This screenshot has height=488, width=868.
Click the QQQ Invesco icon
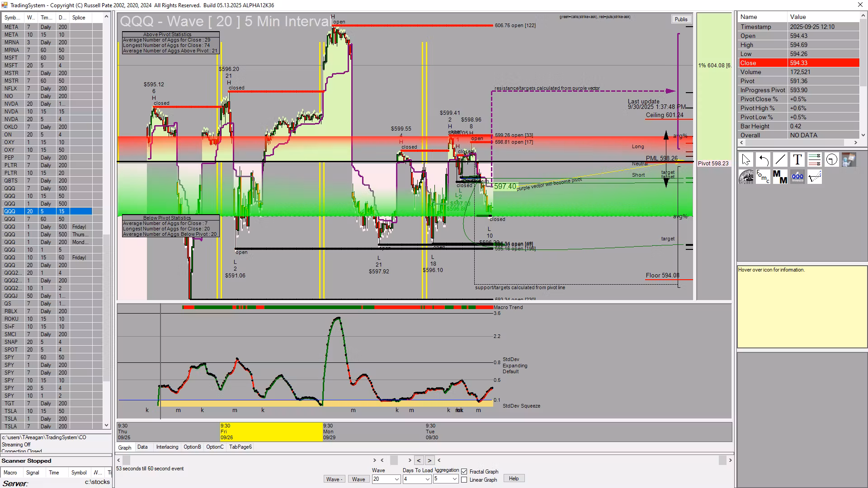click(x=797, y=177)
